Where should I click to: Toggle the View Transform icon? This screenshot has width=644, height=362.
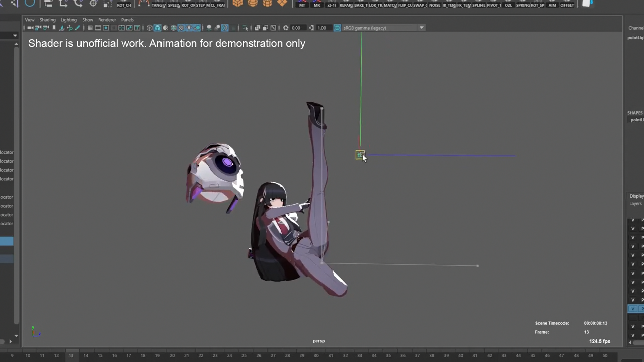coord(337,28)
